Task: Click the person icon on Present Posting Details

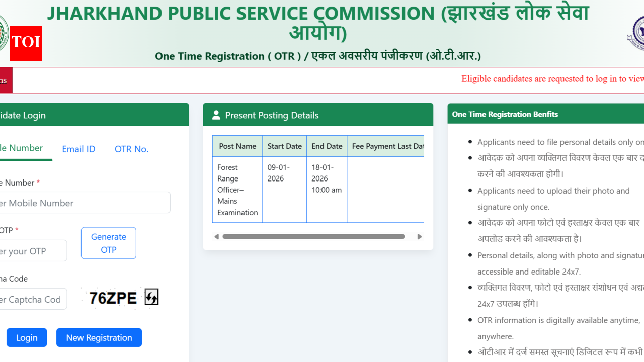Action: click(215, 115)
